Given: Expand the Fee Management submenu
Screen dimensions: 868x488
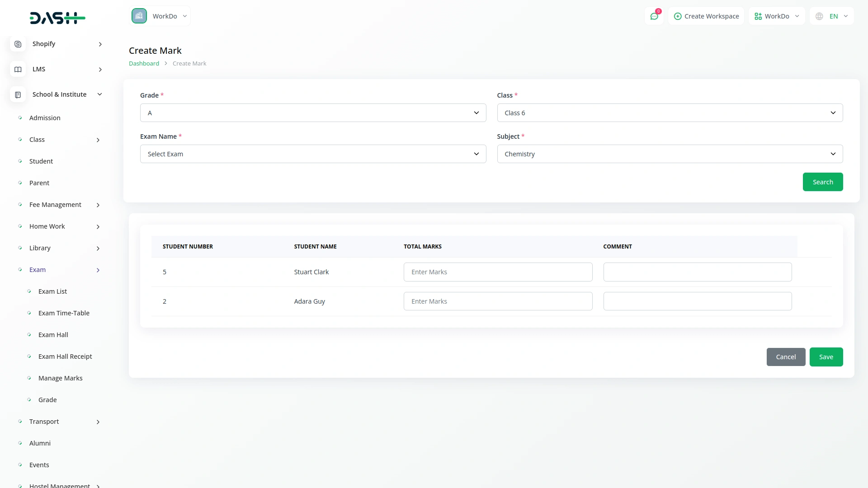Looking at the screenshot, I should tap(98, 205).
